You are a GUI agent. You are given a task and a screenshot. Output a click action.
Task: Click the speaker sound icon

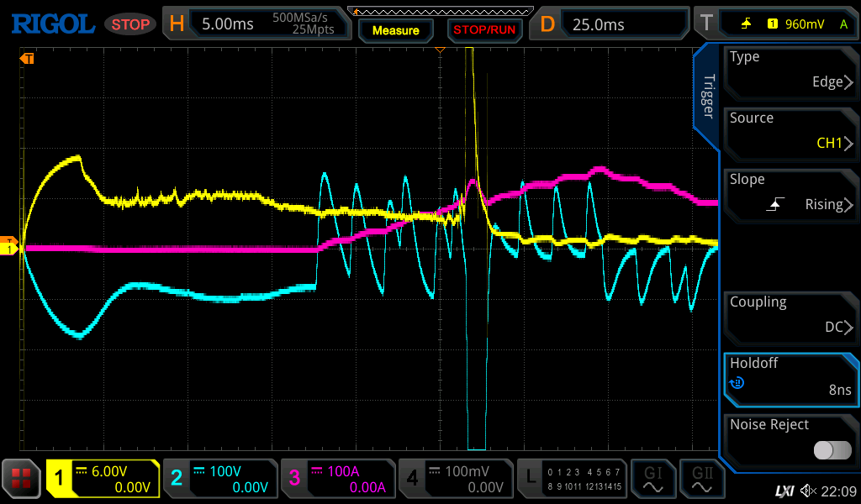pos(809,491)
